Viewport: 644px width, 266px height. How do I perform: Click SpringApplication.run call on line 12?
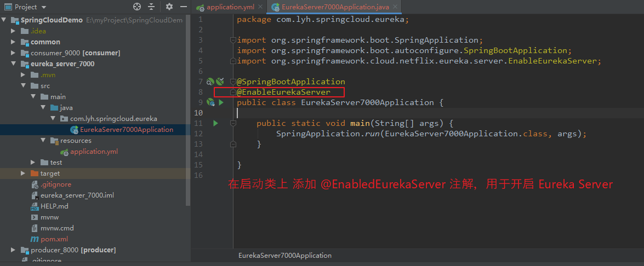point(328,134)
